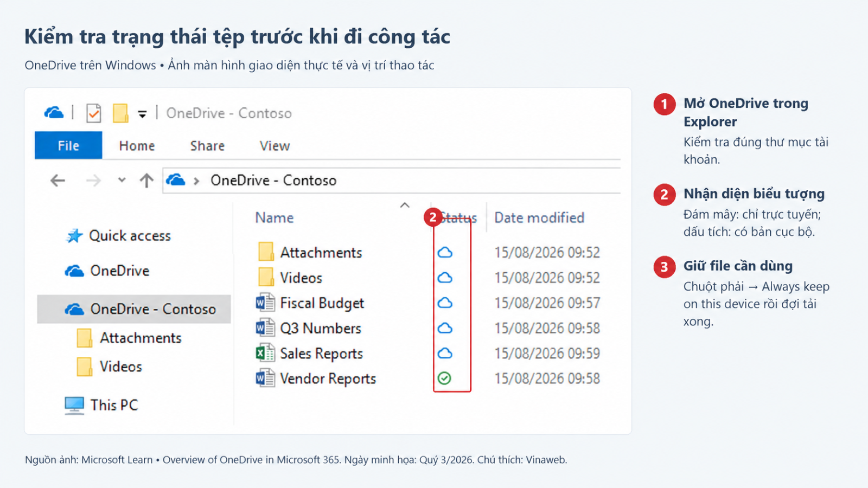The height and width of the screenshot is (488, 868).
Task: Go up one level with Up arrow
Action: coord(146,181)
